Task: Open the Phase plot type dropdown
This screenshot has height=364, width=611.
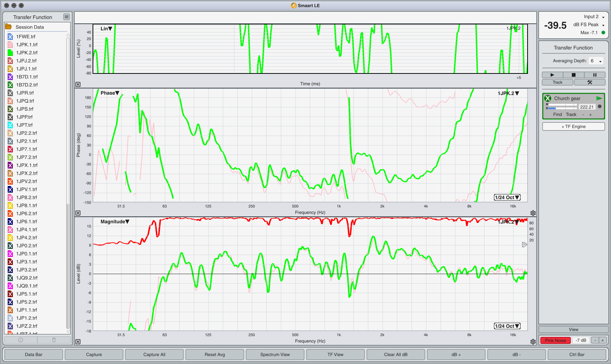Action: (110, 93)
